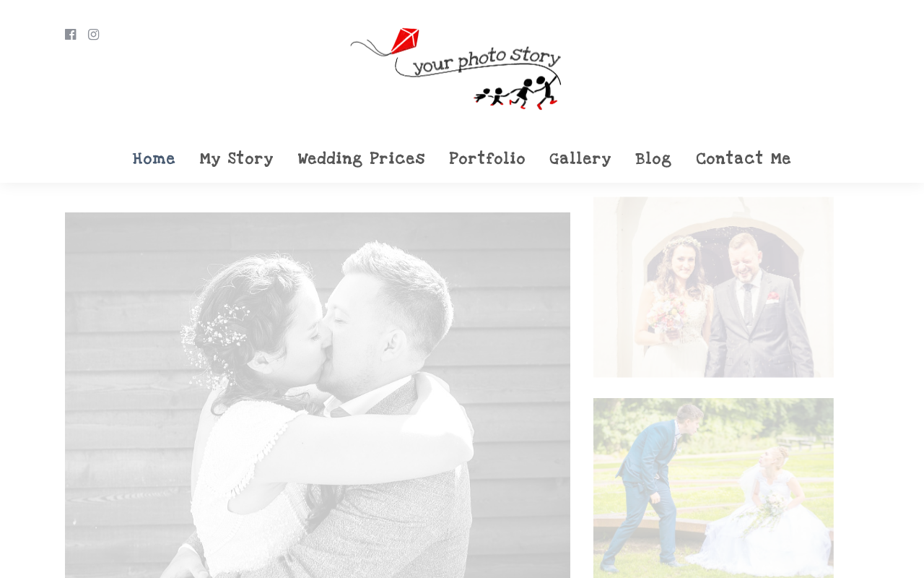Click the Contact Me link
Viewport: 924px width, 578px height.
click(744, 159)
